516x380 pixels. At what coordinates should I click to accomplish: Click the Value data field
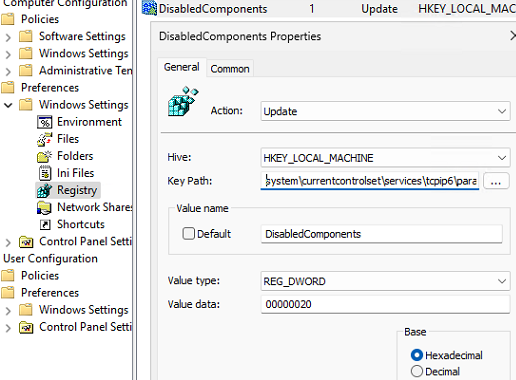coord(385,304)
